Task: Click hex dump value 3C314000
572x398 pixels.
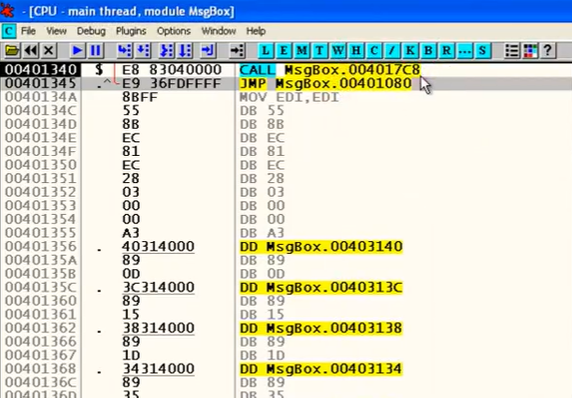Action: point(158,287)
